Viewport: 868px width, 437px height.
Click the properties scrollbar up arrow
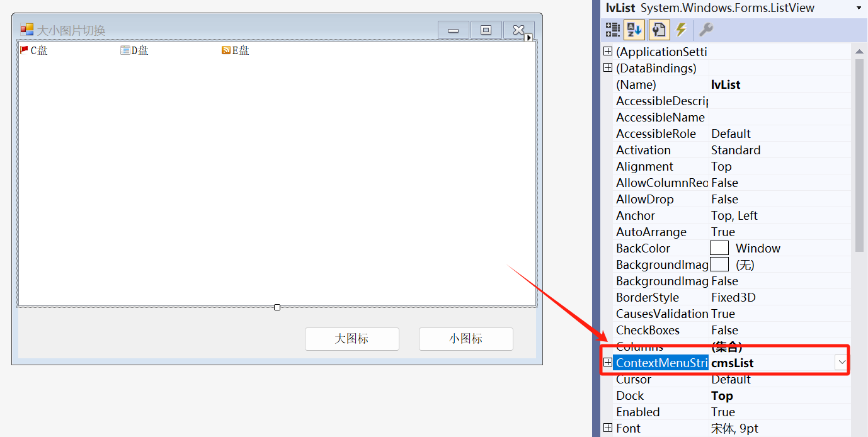pyautogui.click(x=859, y=51)
